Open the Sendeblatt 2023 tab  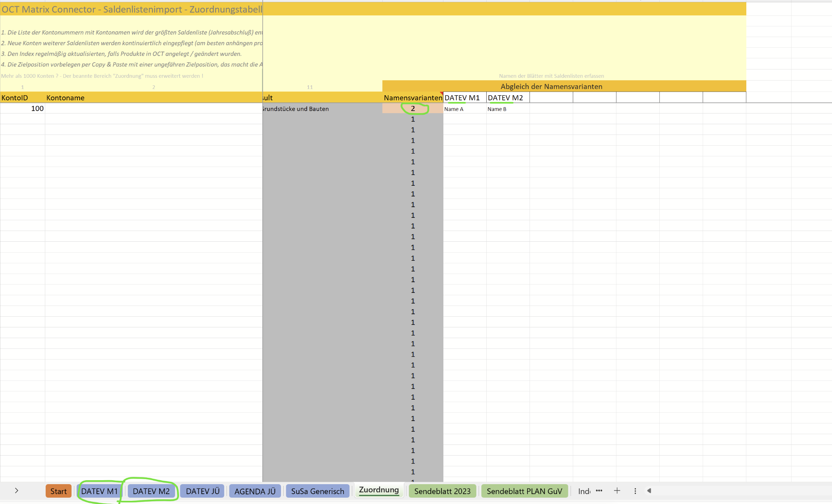[442, 491]
